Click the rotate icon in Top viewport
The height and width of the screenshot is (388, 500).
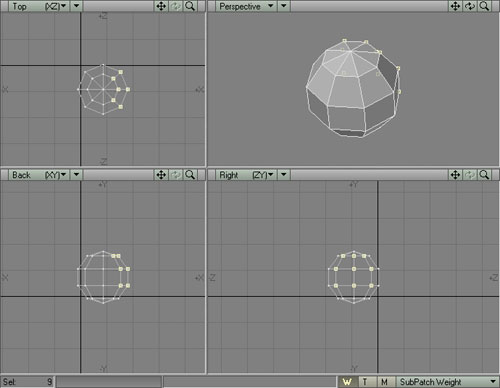[x=176, y=6]
